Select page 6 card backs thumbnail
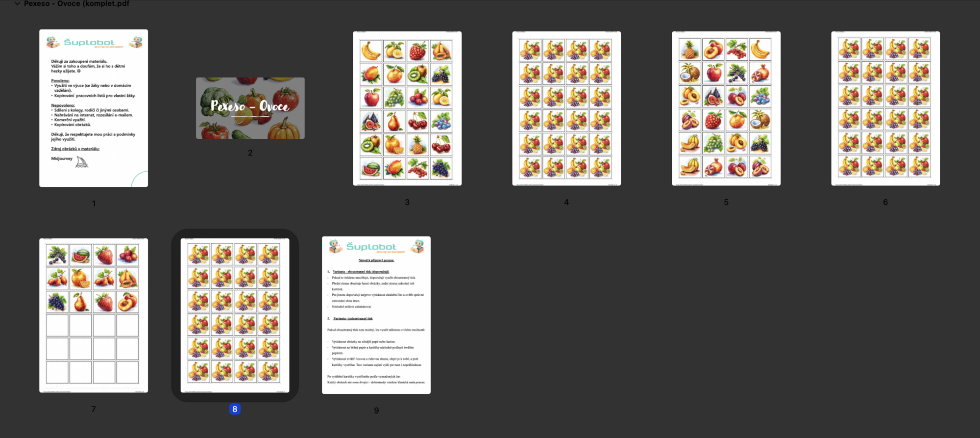 pyautogui.click(x=885, y=108)
